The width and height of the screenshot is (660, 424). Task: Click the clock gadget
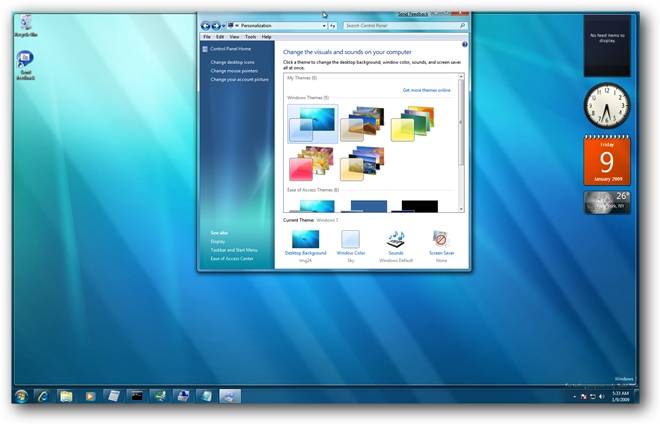(x=607, y=106)
